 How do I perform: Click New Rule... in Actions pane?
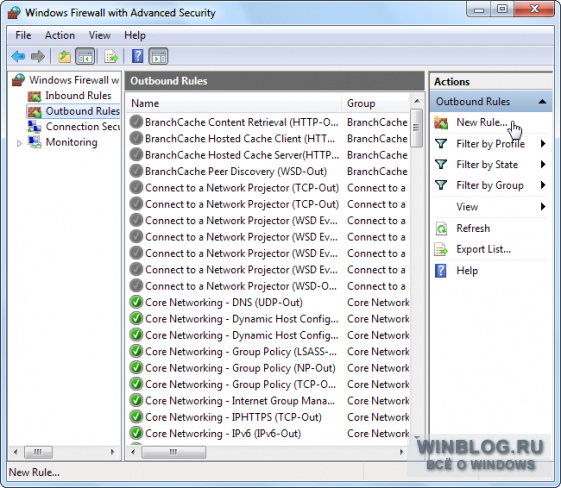click(482, 122)
